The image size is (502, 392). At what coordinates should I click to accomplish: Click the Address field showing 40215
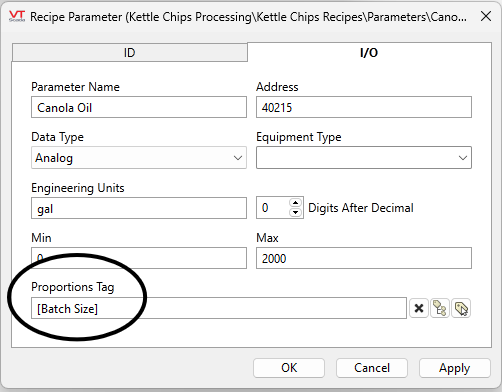tap(364, 107)
